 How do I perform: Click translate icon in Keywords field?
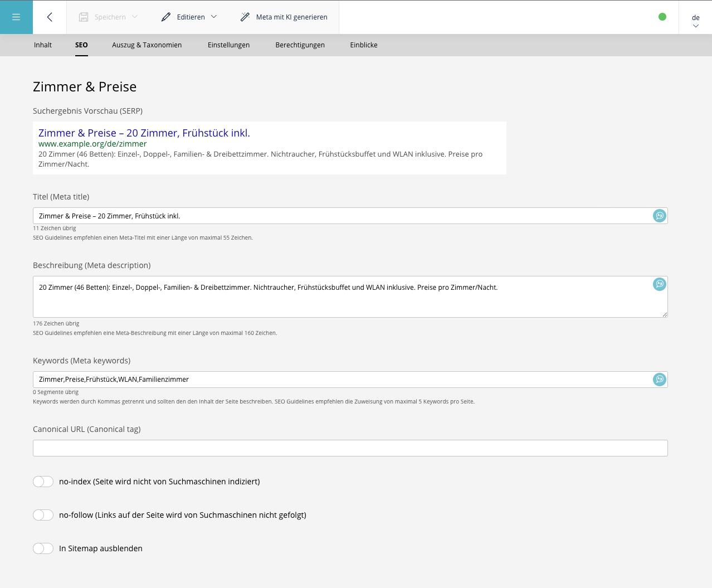click(660, 380)
